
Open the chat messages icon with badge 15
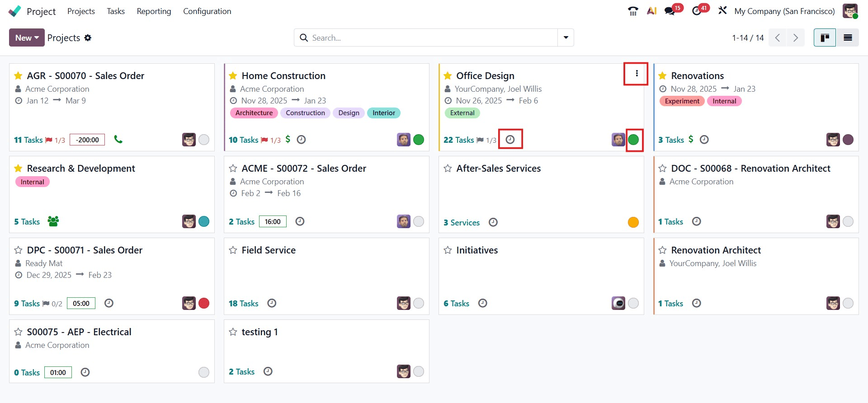[670, 11]
